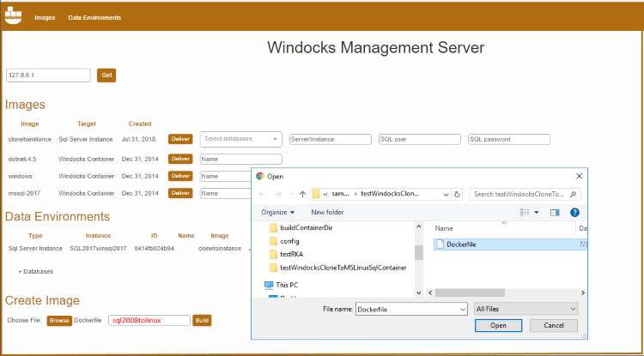Screen dimensions: 644x356
Task: Open the Images nav menu item
Action: [x=45, y=17]
